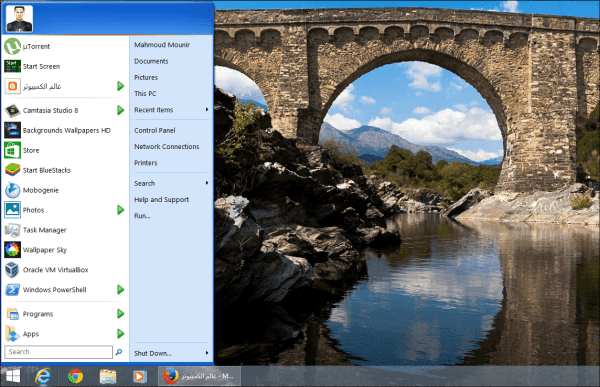Open Backgrounds Wallpapers HD icon
Screen dimensions: 600x387
click(x=12, y=130)
